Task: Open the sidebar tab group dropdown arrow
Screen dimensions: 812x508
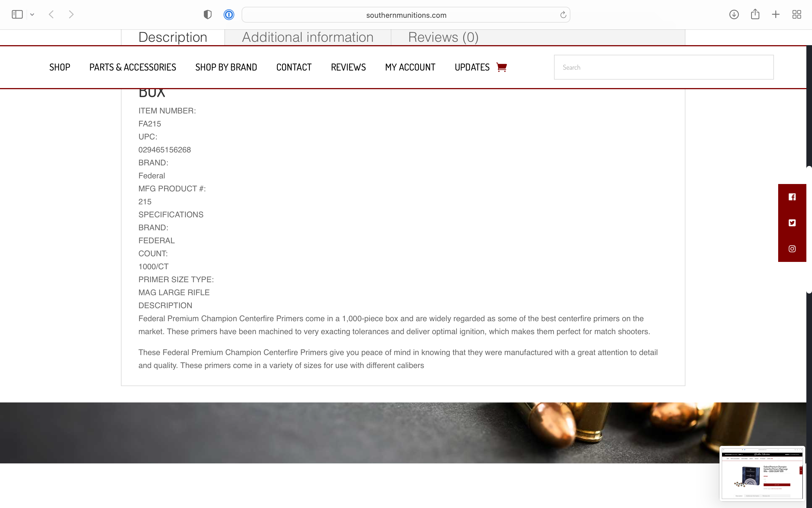Action: 32,14
